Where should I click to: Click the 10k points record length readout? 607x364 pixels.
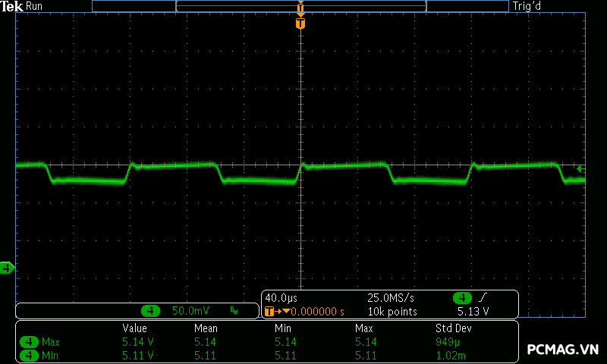[392, 311]
